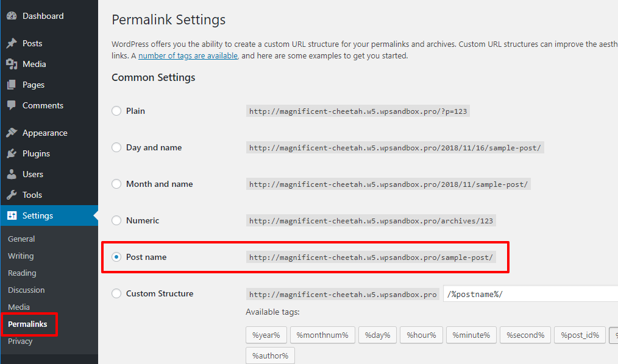Screen dimensions: 618x364
Task: Open the Users menu item
Action: 33,174
